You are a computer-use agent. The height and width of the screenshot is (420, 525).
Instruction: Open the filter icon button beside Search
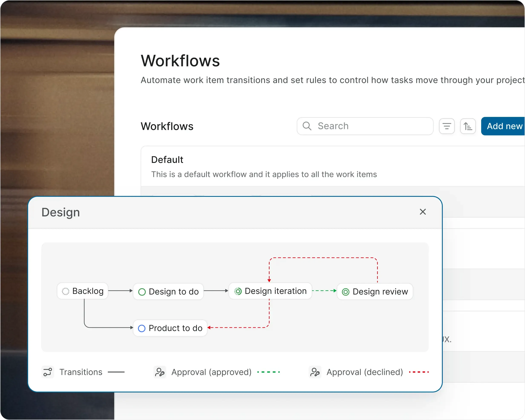pyautogui.click(x=447, y=126)
